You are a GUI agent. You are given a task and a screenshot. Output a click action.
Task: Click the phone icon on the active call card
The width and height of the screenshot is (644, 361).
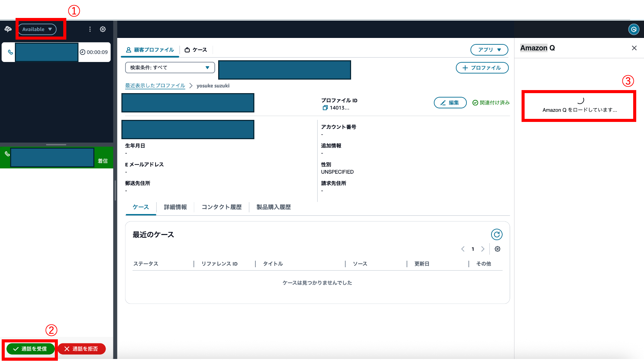coord(10,52)
